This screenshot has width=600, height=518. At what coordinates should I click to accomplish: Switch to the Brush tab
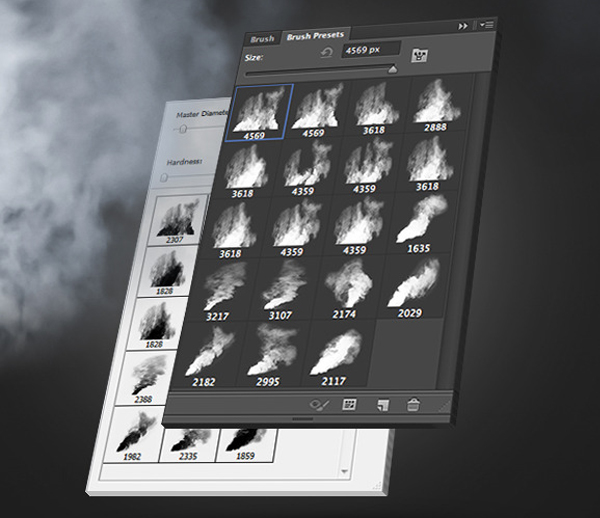tap(262, 39)
